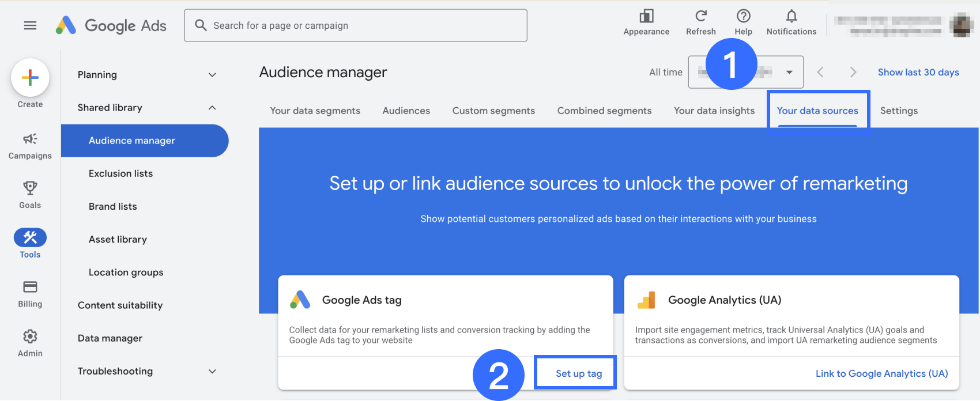
Task: Click the Google Analytics card logo
Action: [x=646, y=300]
